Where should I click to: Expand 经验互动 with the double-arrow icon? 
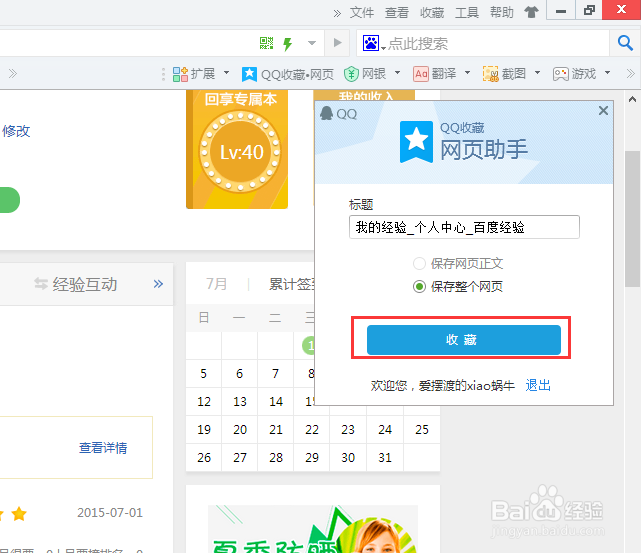158,284
